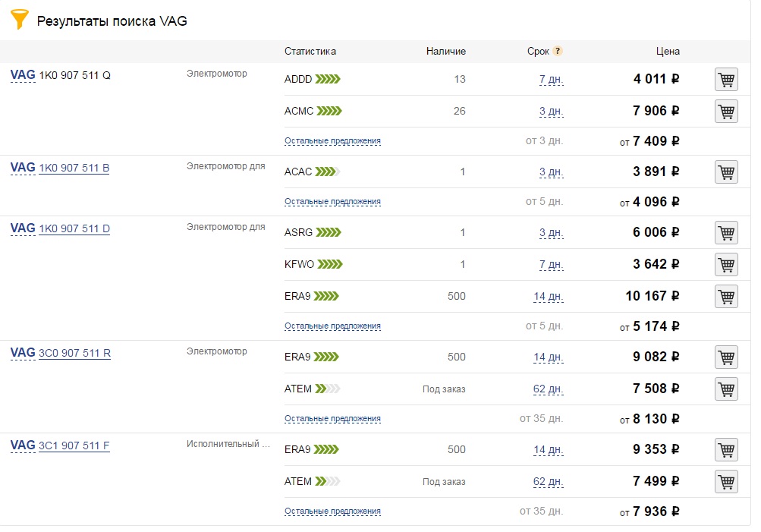The width and height of the screenshot is (761, 532).
Task: Click the Результаты поиска VAG heading
Action: tap(112, 21)
